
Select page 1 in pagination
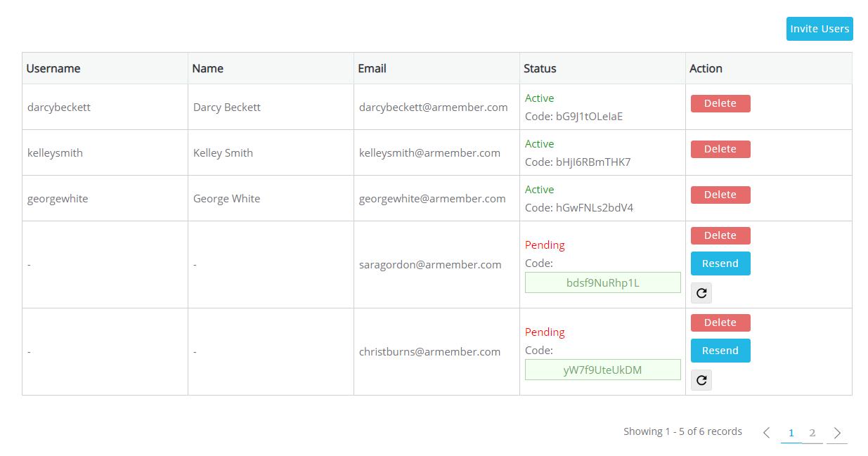[x=791, y=433]
